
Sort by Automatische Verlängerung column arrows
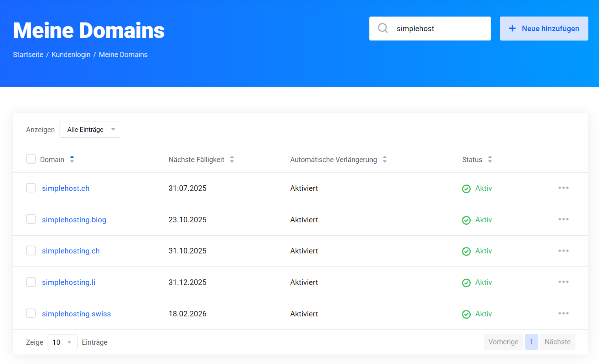pos(385,159)
